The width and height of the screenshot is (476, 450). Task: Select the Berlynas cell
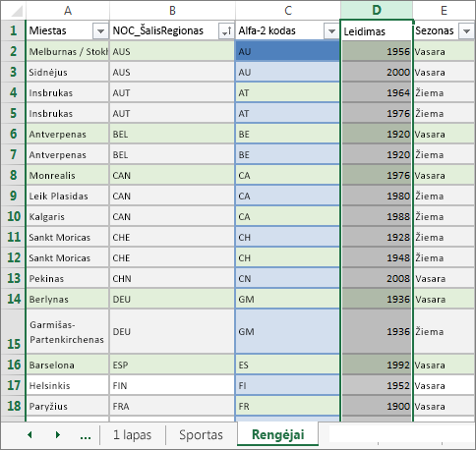click(x=68, y=299)
